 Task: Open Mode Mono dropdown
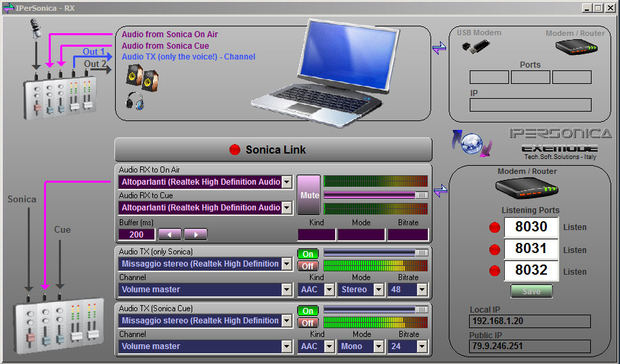click(x=379, y=346)
